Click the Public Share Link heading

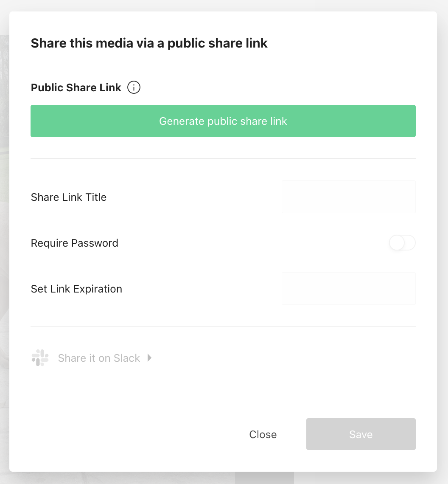(76, 88)
